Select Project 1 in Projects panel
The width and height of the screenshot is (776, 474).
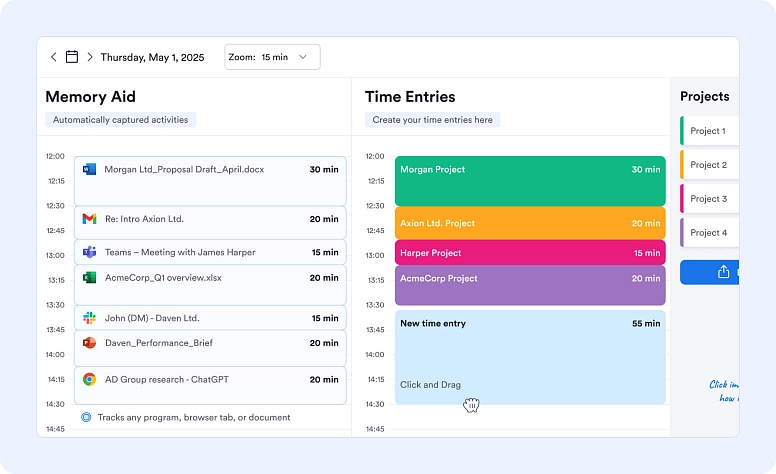tap(709, 131)
